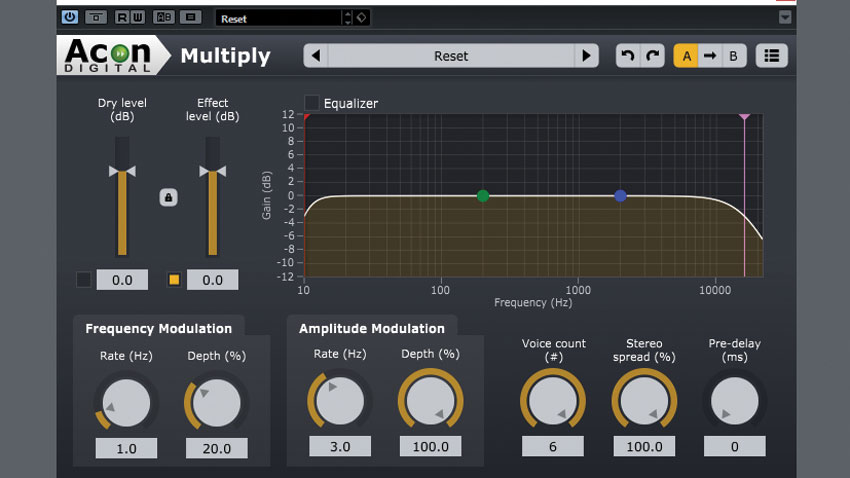Click the Stereo spread knob
Viewport: 850px width, 478px height.
(644, 402)
